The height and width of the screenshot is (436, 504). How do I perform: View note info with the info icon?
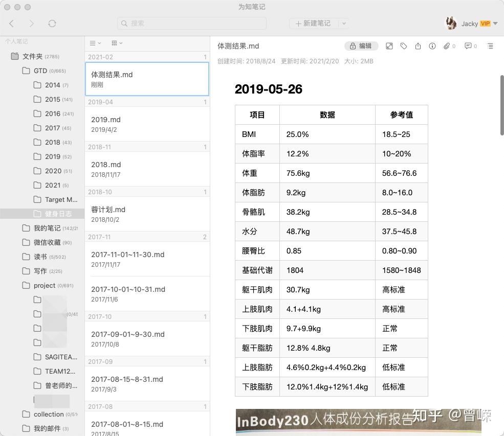tap(432, 46)
